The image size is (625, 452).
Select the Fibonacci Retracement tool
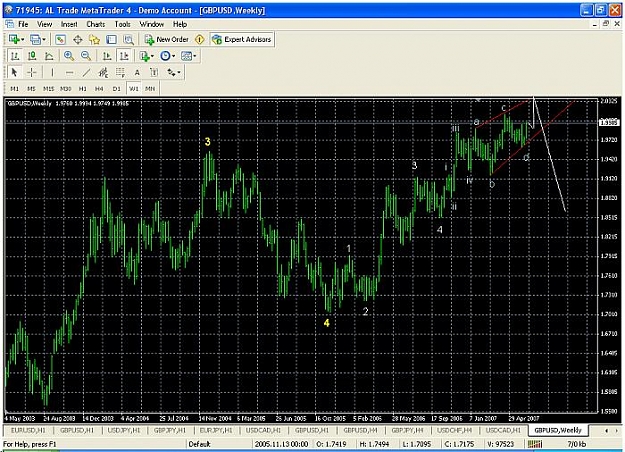tap(120, 73)
